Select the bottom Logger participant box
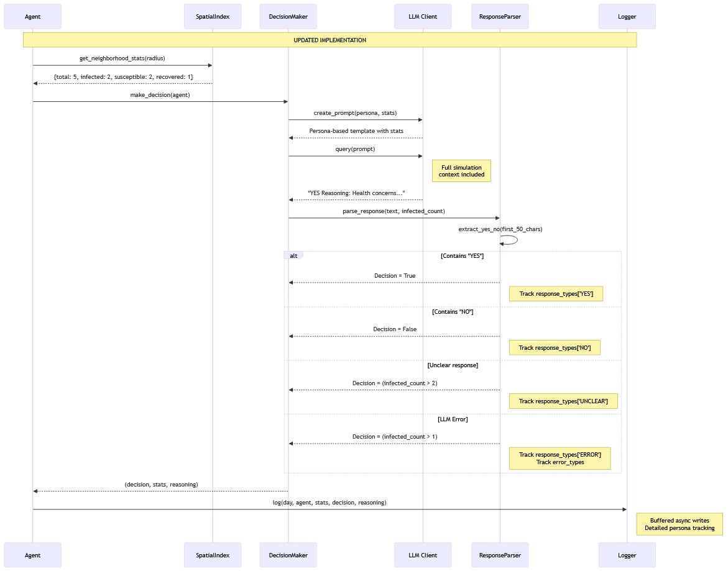 click(x=627, y=555)
